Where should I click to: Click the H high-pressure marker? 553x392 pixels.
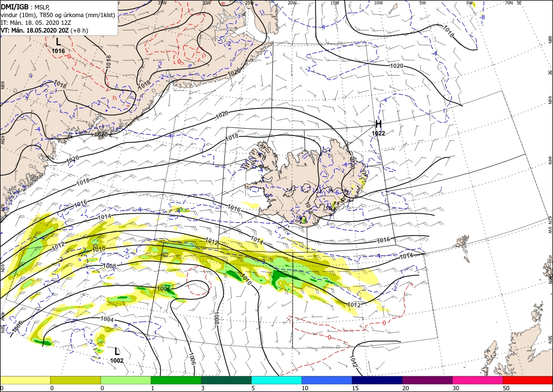pyautogui.click(x=378, y=124)
